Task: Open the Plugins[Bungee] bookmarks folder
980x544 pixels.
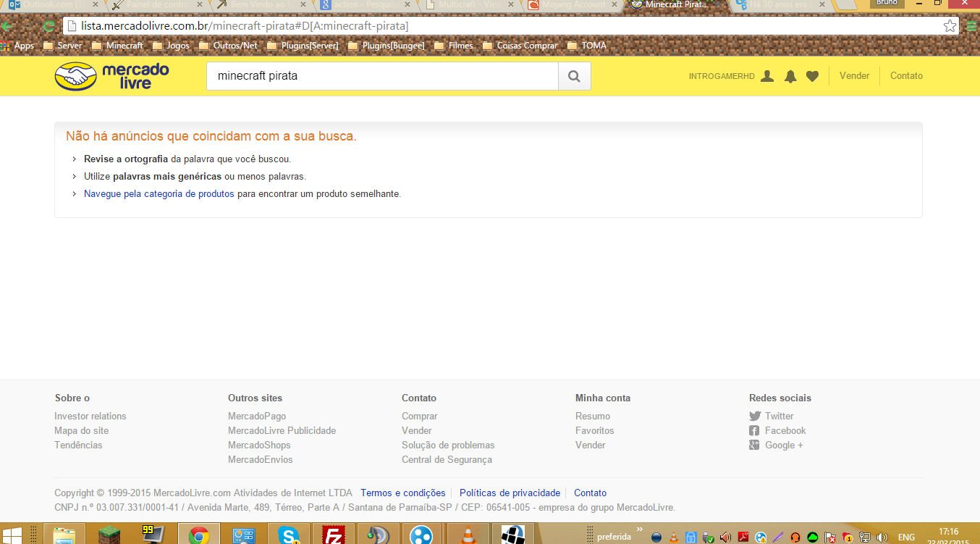Action: click(386, 46)
